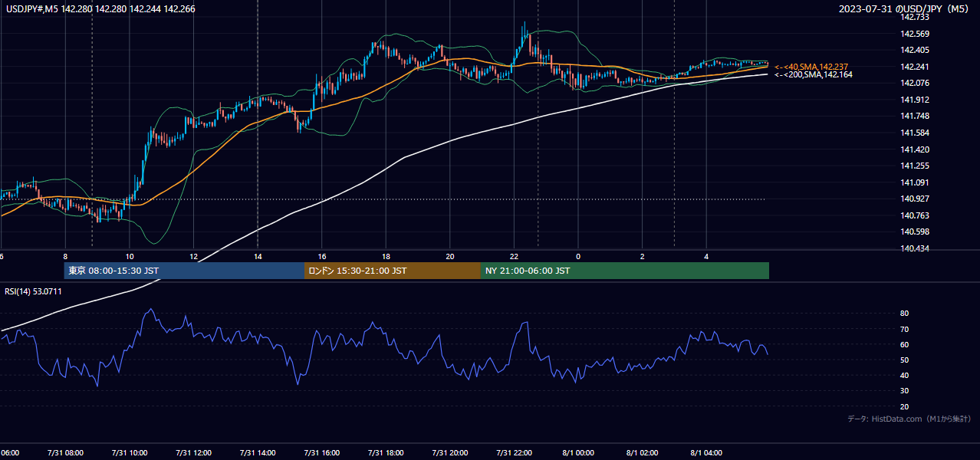
Task: Click the '<-<200,SMA,142.164' moving average label
Action: click(x=813, y=74)
